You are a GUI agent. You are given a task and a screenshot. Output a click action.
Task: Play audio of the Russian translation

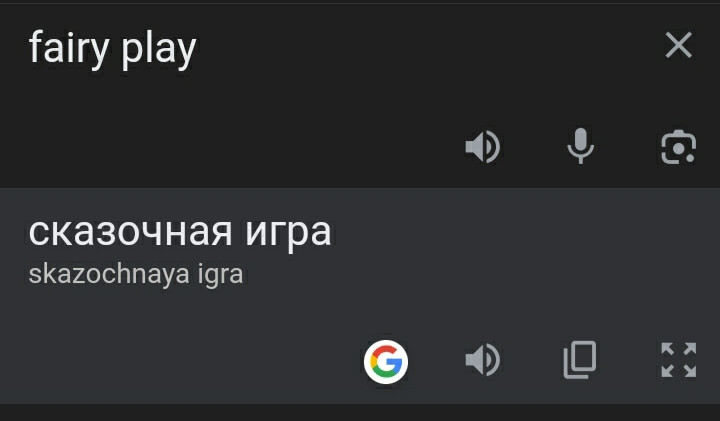pos(482,359)
